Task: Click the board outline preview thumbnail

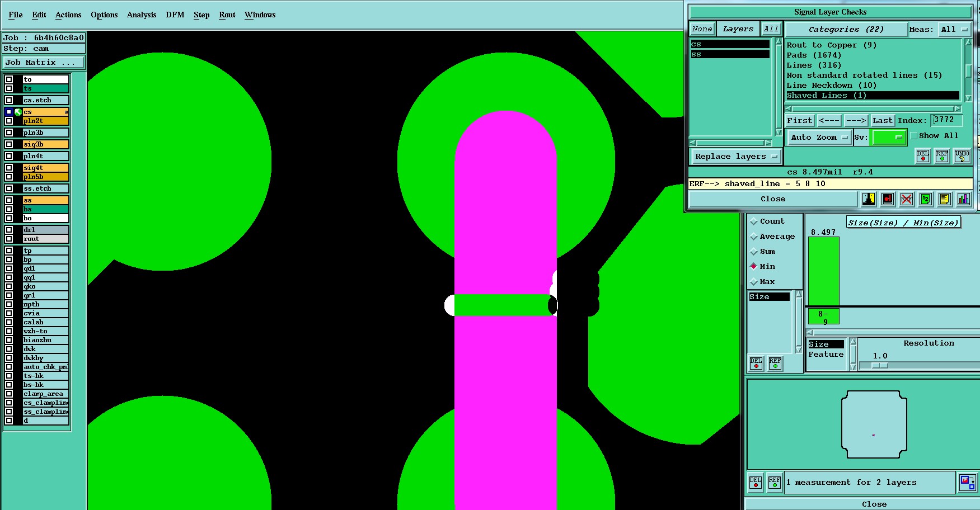Action: (874, 424)
